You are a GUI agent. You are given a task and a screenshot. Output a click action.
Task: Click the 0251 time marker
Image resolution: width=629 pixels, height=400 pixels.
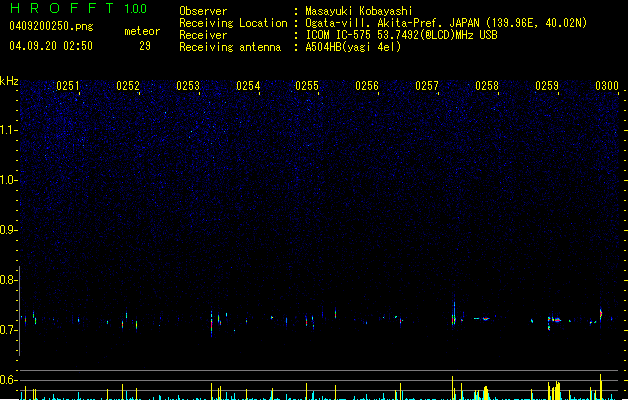pos(68,86)
